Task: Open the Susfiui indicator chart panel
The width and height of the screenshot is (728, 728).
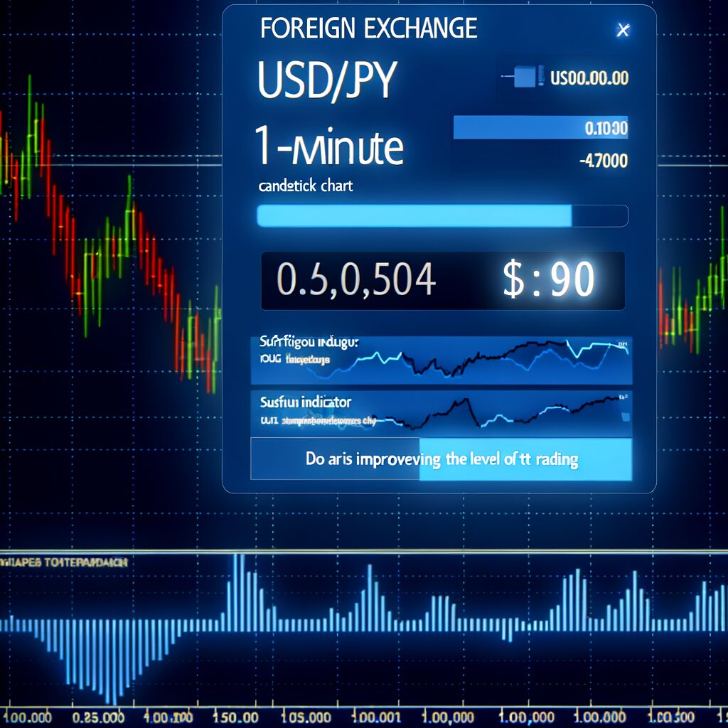Action: pyautogui.click(x=441, y=412)
